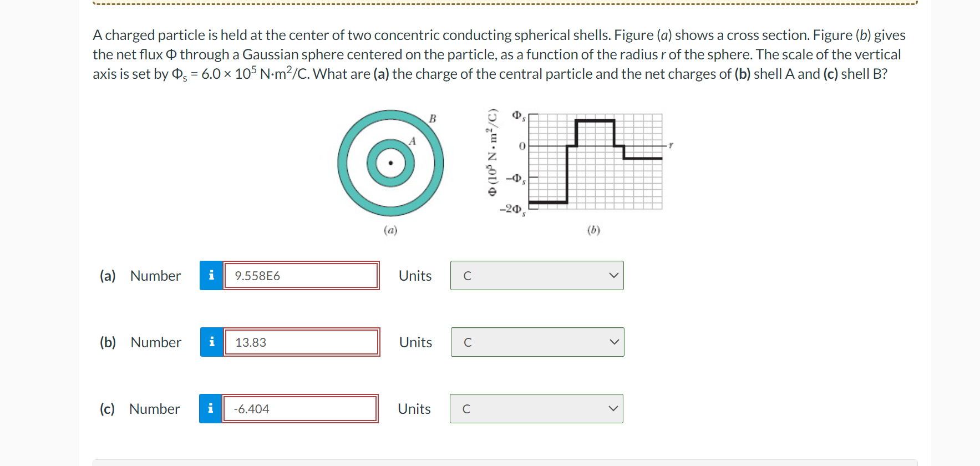Click the blue i button next to 9.558E6
Screen dimensions: 980x466
click(211, 275)
